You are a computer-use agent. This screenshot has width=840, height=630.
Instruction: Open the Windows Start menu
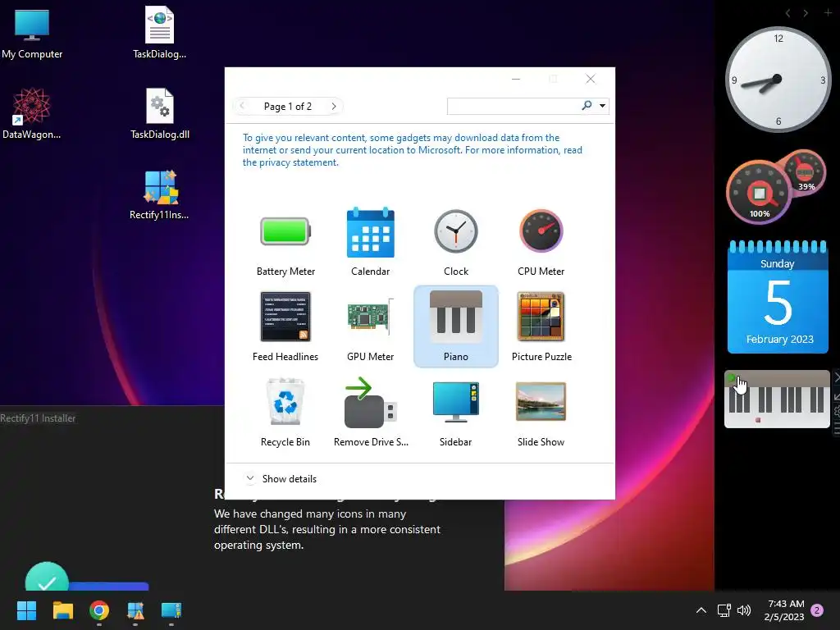point(26,610)
